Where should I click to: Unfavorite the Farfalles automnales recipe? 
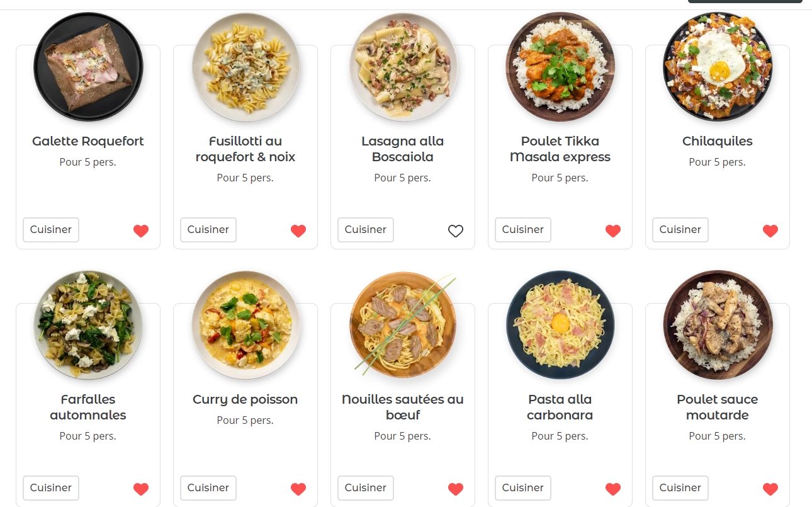click(x=141, y=489)
